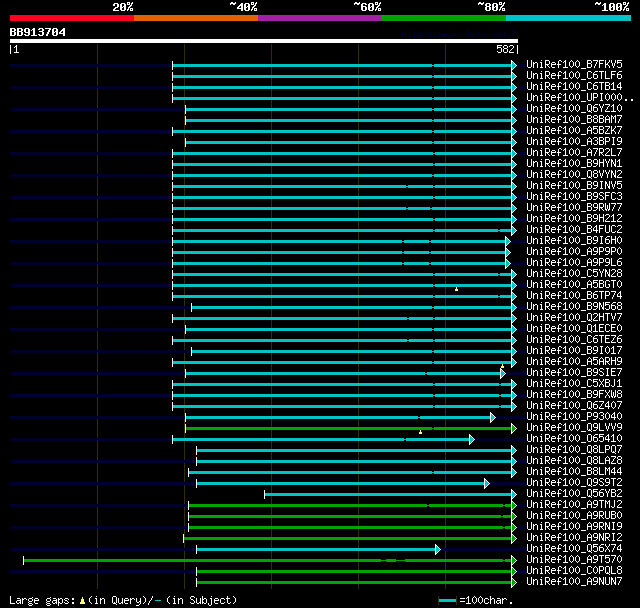Choose UniRef100_B9I6H0 hit name
640x608 pixels.
coord(574,241)
